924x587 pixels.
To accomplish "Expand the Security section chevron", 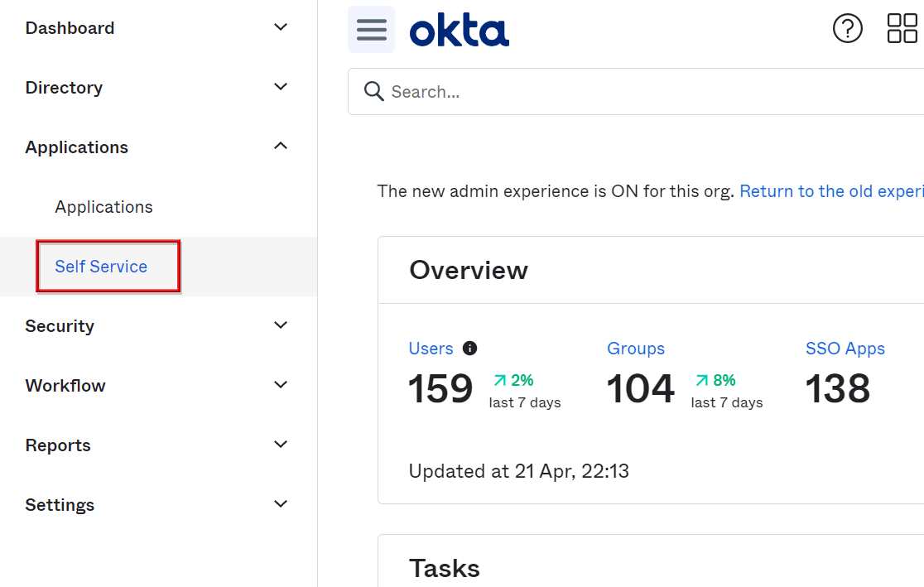I will click(281, 325).
